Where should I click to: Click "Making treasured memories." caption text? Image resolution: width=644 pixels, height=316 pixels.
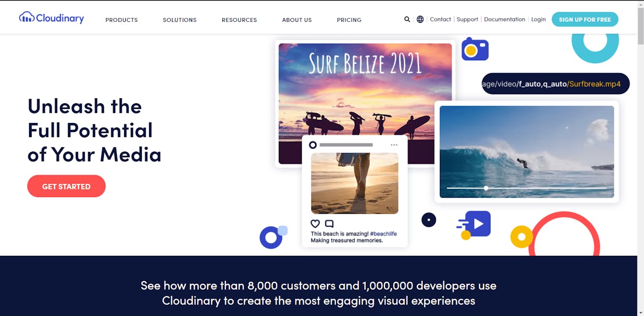tap(347, 241)
